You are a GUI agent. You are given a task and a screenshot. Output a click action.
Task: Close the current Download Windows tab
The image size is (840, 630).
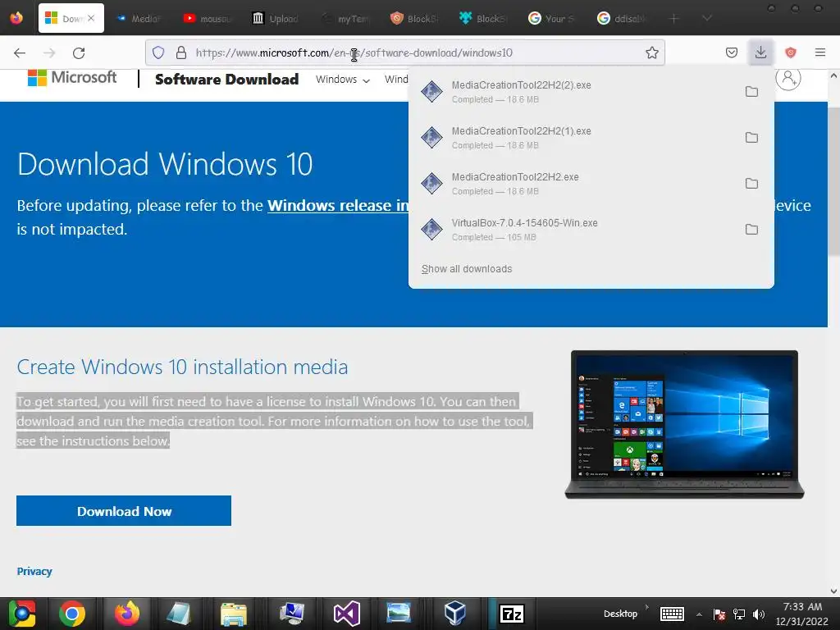(x=91, y=18)
